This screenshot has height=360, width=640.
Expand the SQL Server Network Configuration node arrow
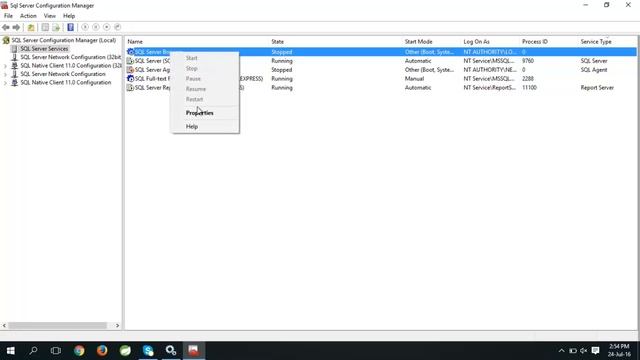pyautogui.click(x=5, y=74)
